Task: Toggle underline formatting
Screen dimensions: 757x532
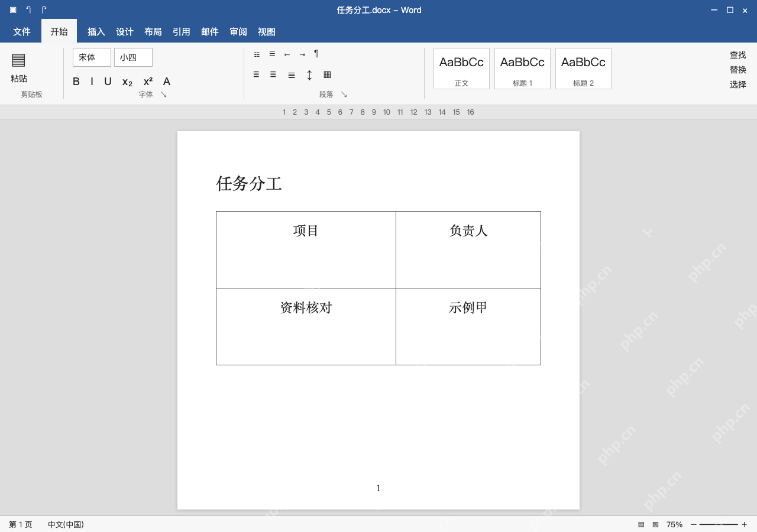Action: tap(108, 82)
